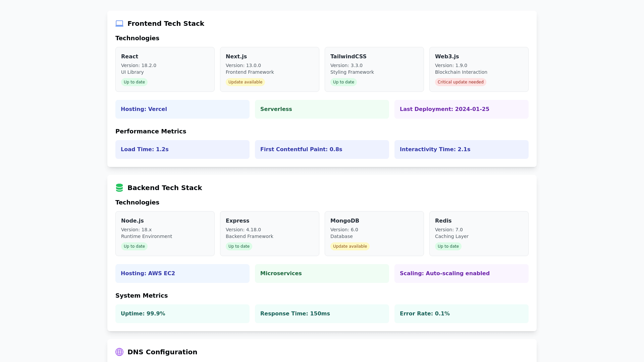Select the Load Time metric tile

point(182,149)
